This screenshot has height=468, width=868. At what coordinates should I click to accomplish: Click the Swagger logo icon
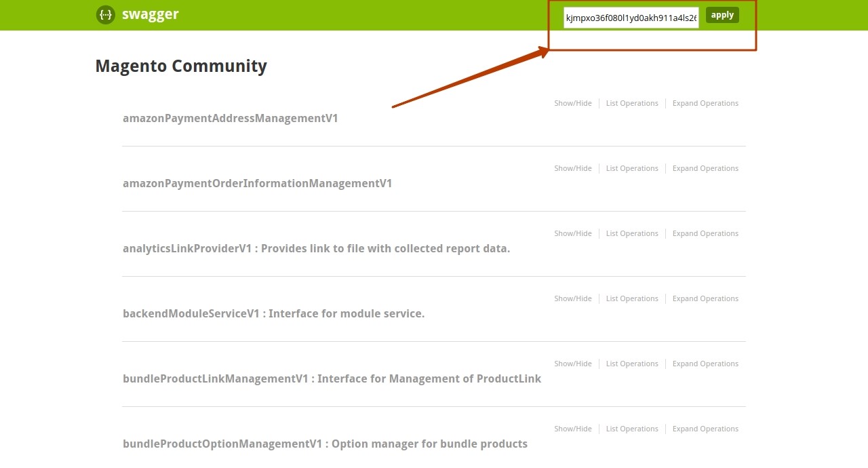click(x=105, y=15)
